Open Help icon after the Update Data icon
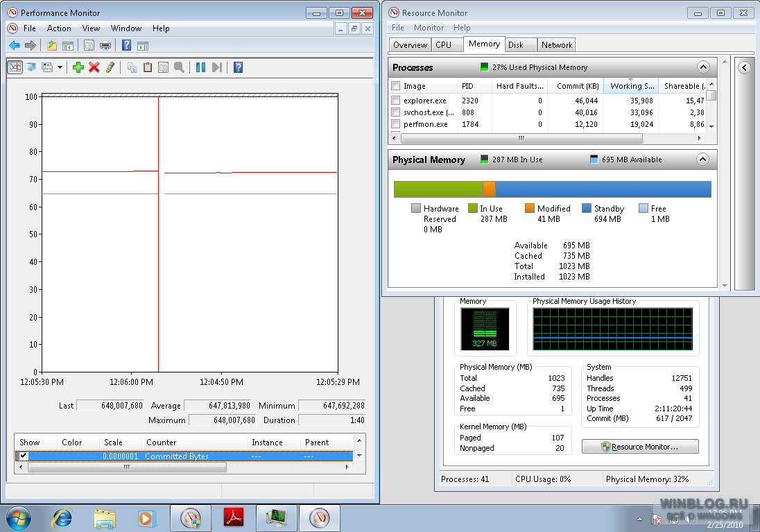The image size is (760, 532). coord(238,67)
